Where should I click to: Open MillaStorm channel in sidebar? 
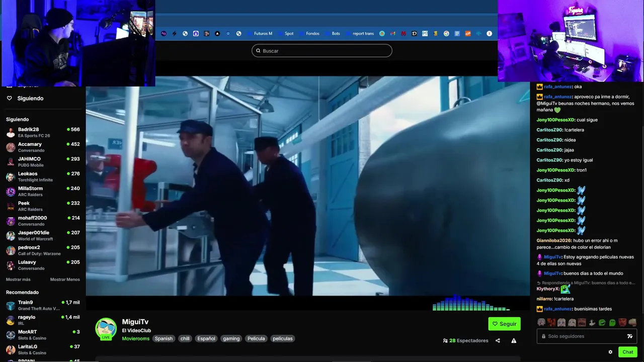(x=43, y=192)
